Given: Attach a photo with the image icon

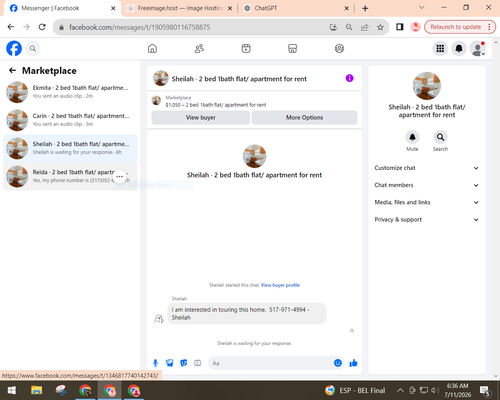Looking at the screenshot, I should coord(170,363).
